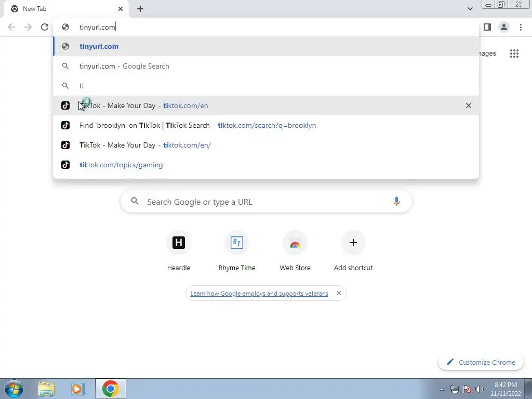
Task: Reload the page with the refresh icon
Action: click(x=45, y=27)
